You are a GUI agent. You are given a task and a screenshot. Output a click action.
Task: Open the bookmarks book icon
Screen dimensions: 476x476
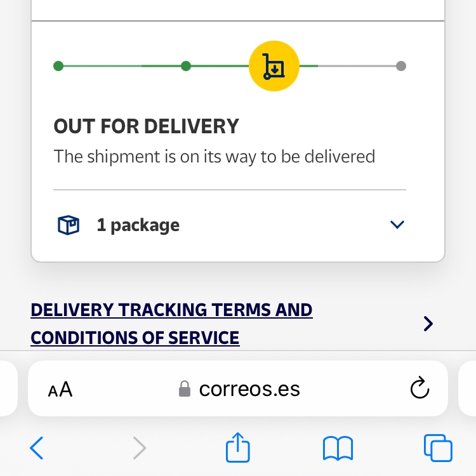coord(338,449)
